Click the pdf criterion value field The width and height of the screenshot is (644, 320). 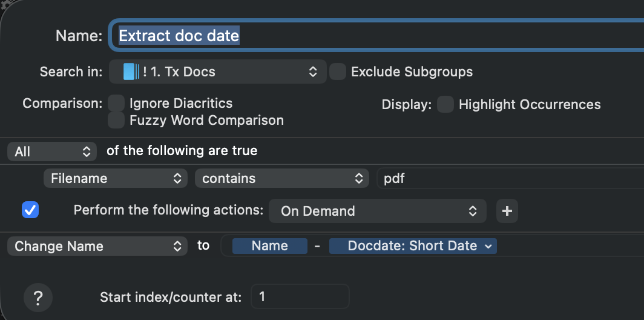tap(508, 179)
